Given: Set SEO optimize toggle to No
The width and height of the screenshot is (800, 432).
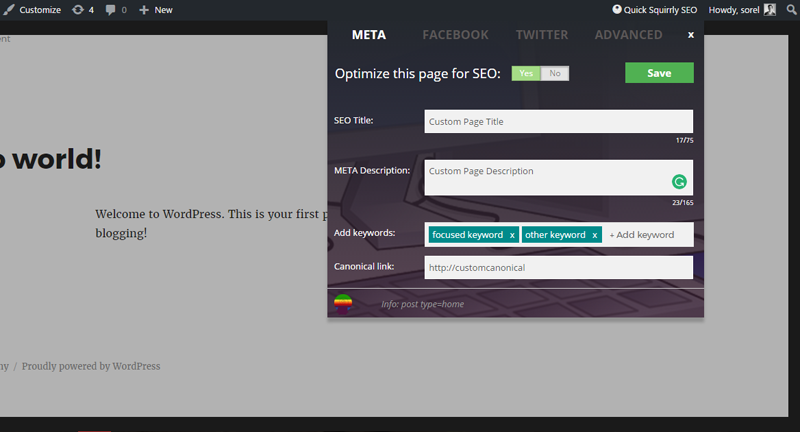Looking at the screenshot, I should [555, 73].
